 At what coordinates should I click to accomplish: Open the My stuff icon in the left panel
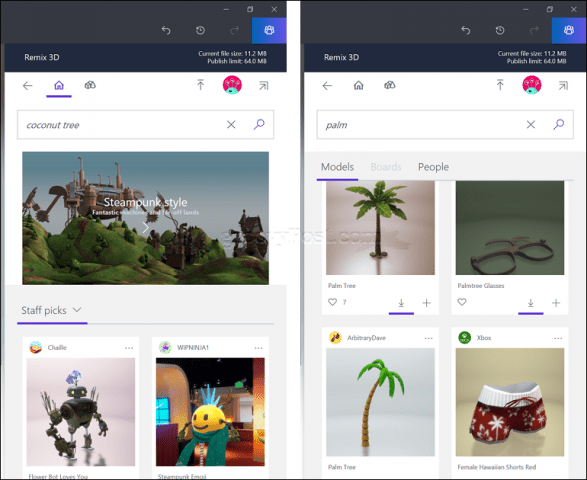(x=90, y=85)
